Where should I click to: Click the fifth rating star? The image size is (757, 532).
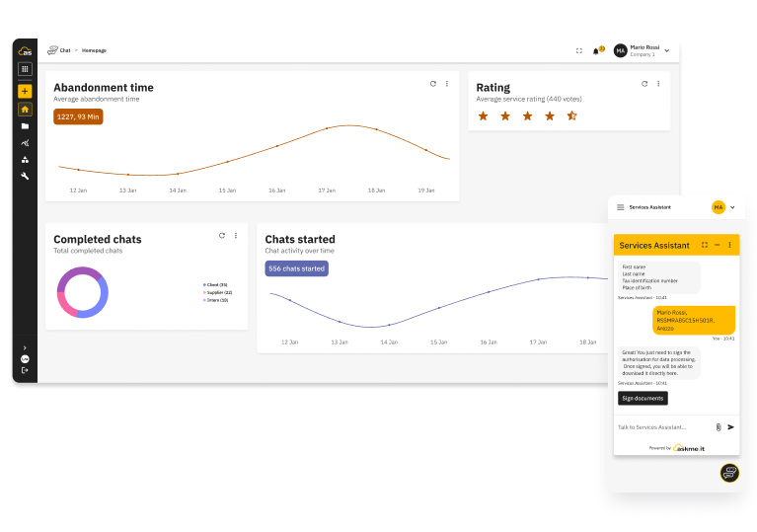click(x=571, y=115)
